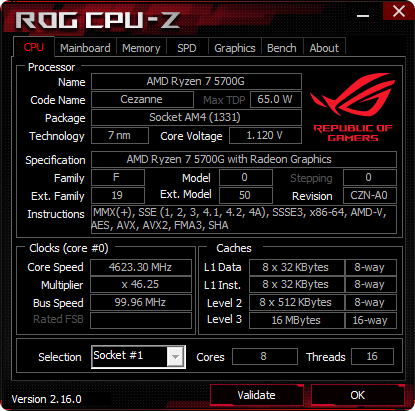Minimize the ROG CPU-Z window
The height and width of the screenshot is (411, 415).
point(363,16)
